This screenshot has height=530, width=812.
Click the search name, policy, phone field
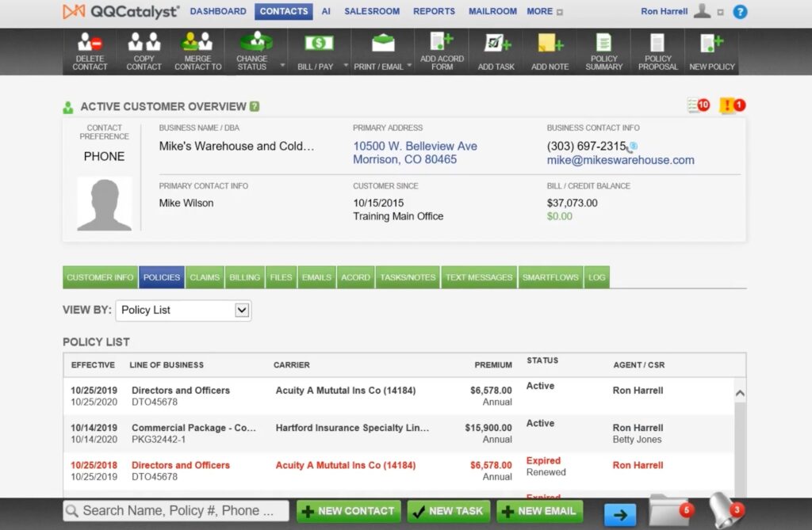pyautogui.click(x=176, y=511)
